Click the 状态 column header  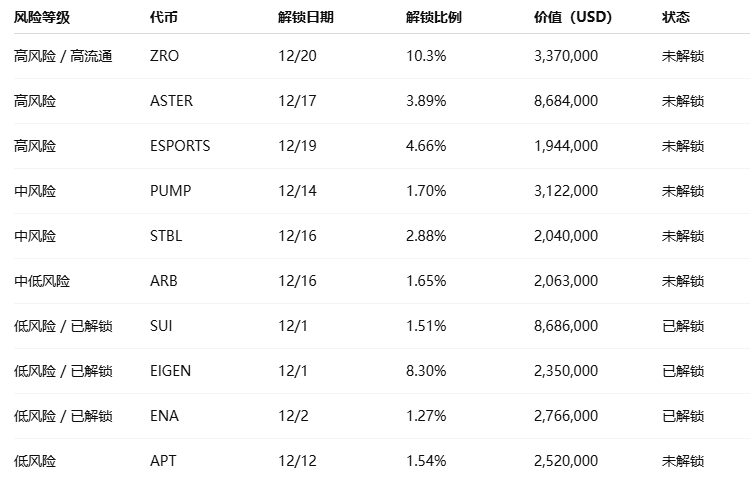tap(676, 18)
